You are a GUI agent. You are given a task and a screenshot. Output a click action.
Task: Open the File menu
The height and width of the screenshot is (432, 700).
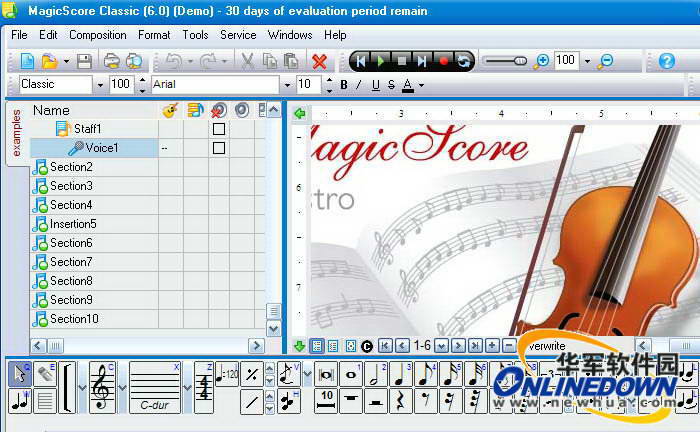tap(19, 35)
